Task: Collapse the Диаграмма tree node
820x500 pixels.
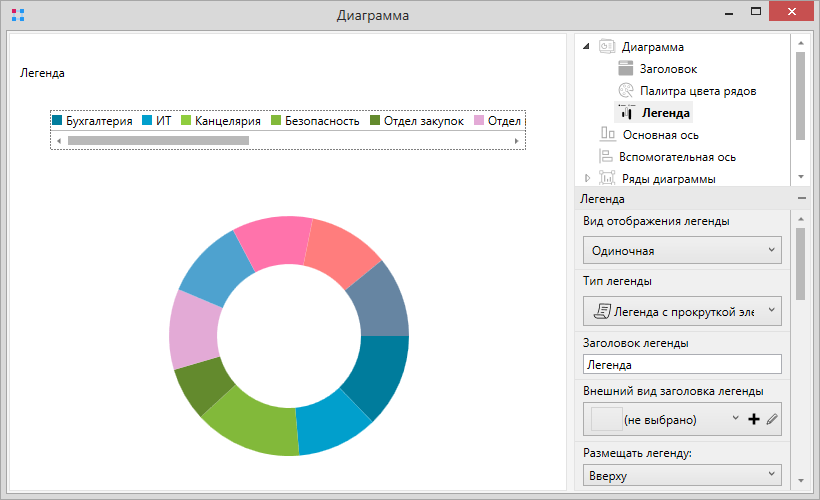Action: 587,47
